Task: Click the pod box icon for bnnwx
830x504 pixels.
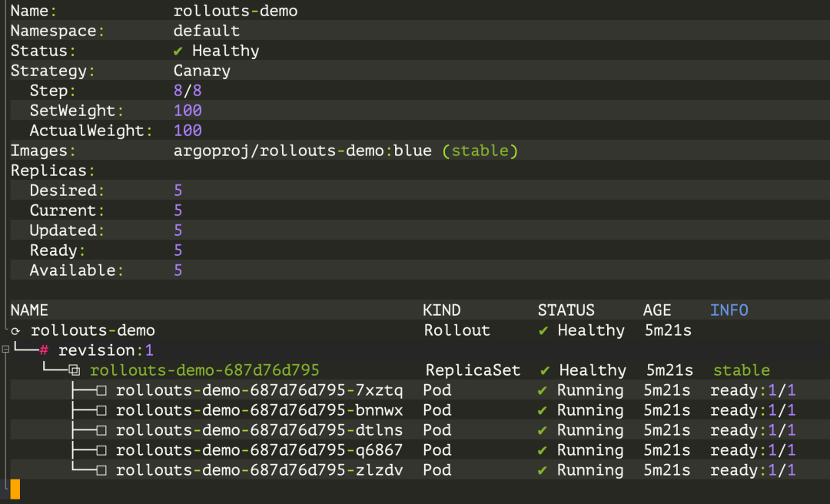Action: (101, 411)
